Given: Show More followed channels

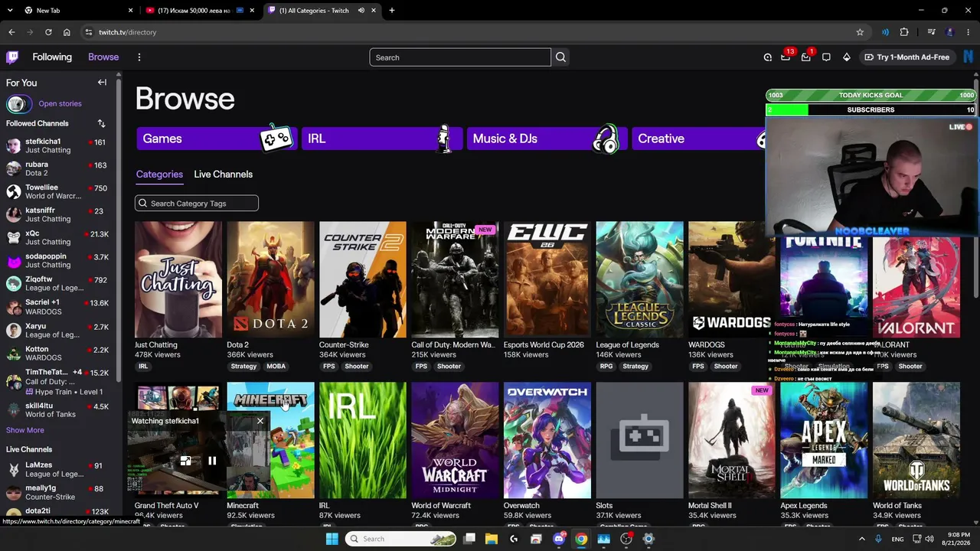Looking at the screenshot, I should 25,430.
